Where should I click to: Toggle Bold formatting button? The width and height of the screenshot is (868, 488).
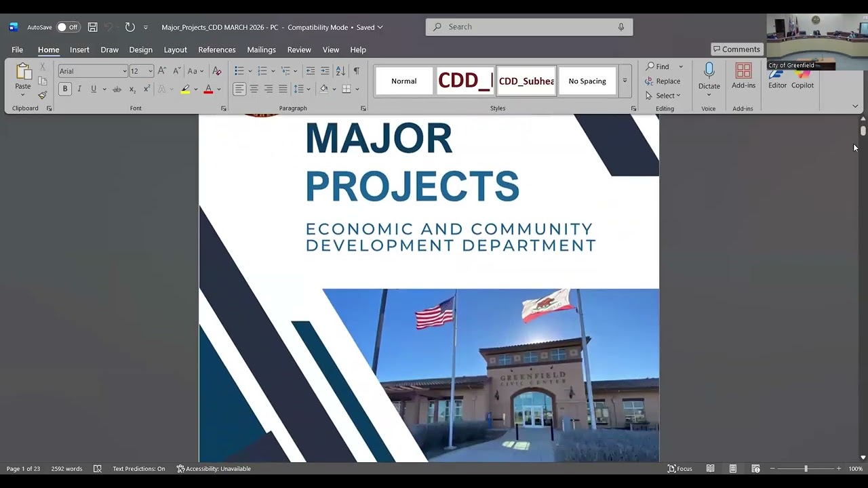pyautogui.click(x=65, y=89)
